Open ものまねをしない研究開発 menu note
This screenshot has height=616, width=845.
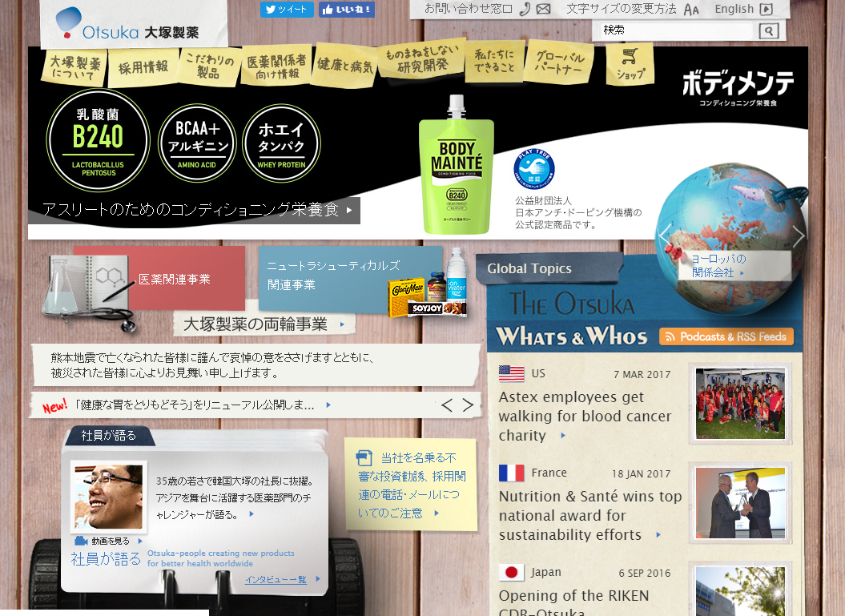pos(423,58)
